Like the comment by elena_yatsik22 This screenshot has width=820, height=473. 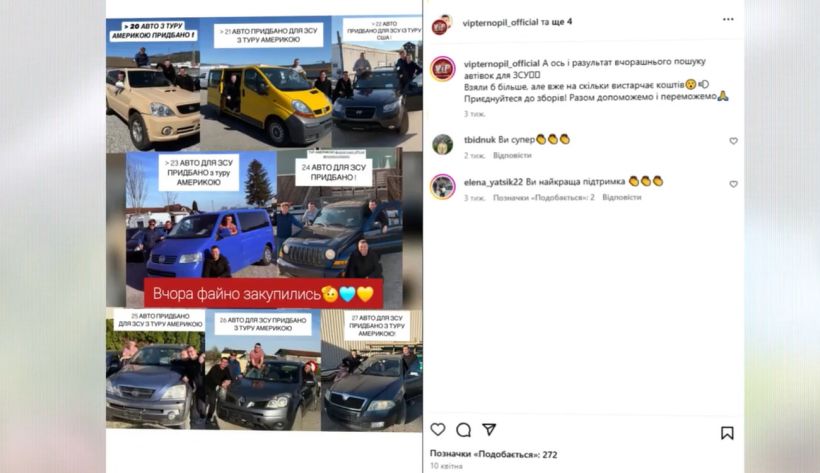click(733, 184)
